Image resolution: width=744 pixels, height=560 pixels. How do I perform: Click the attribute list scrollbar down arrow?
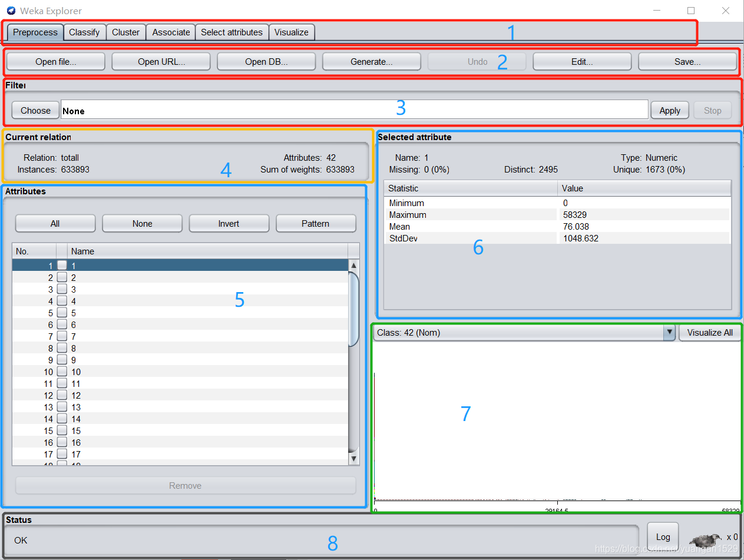(x=353, y=458)
